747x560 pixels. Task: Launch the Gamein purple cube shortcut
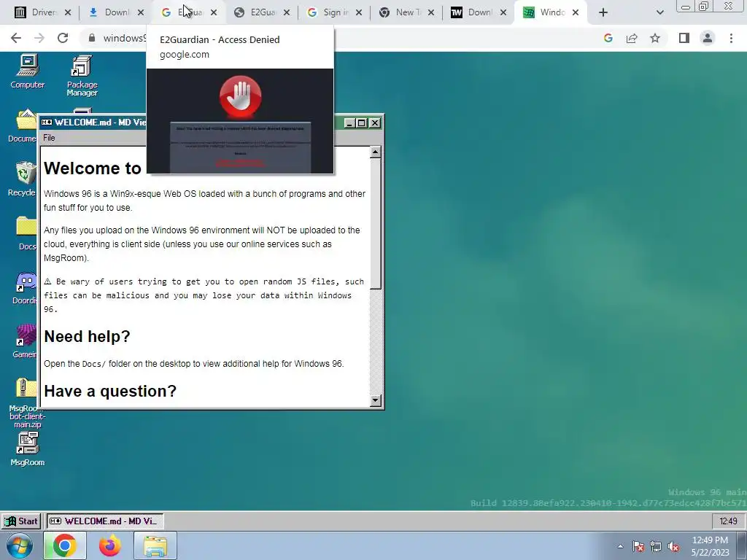click(25, 341)
